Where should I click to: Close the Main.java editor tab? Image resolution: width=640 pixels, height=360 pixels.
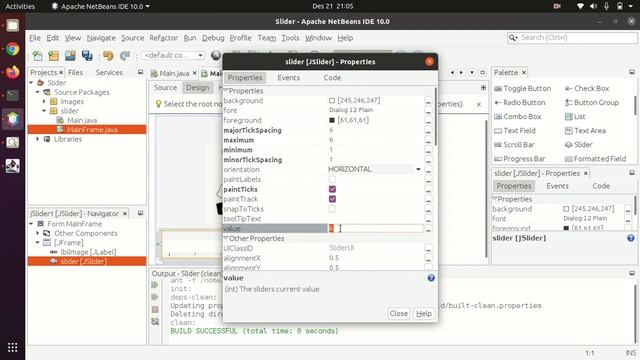[195, 73]
